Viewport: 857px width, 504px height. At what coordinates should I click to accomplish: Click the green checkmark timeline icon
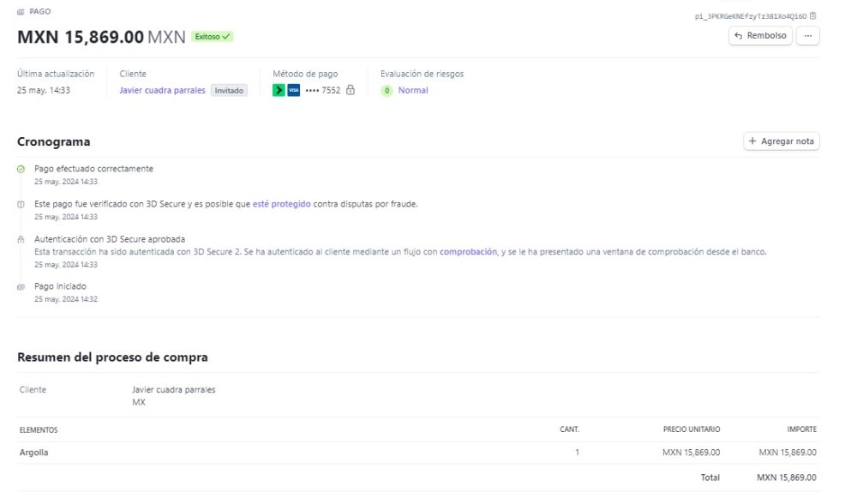pyautogui.click(x=21, y=170)
